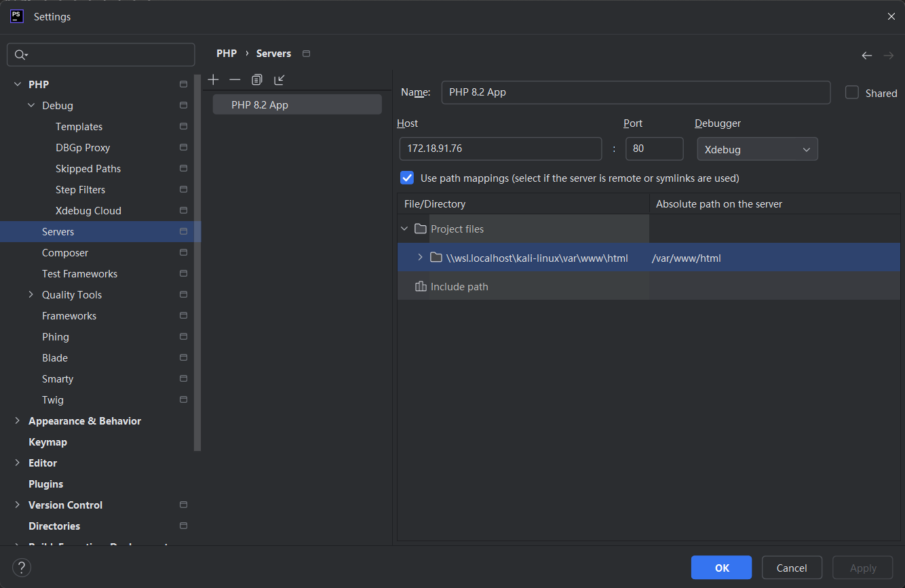Open Composer settings page
This screenshot has width=905, height=588.
coord(65,252)
